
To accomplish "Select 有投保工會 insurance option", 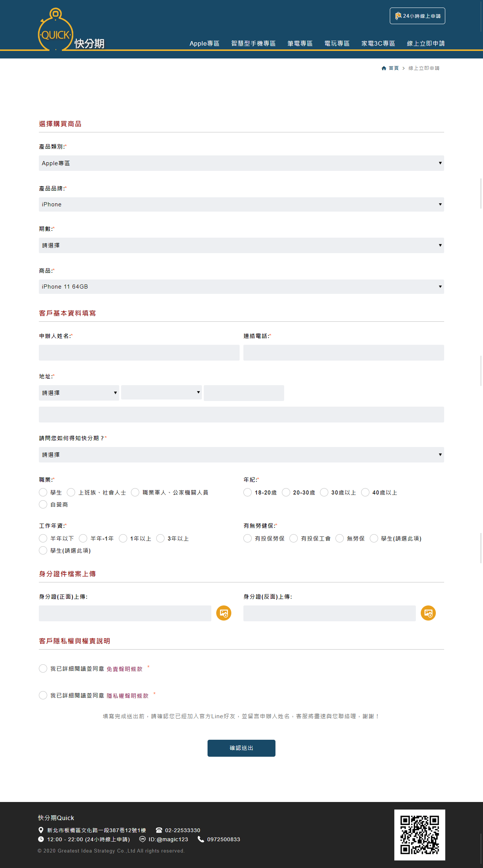I will tap(294, 538).
